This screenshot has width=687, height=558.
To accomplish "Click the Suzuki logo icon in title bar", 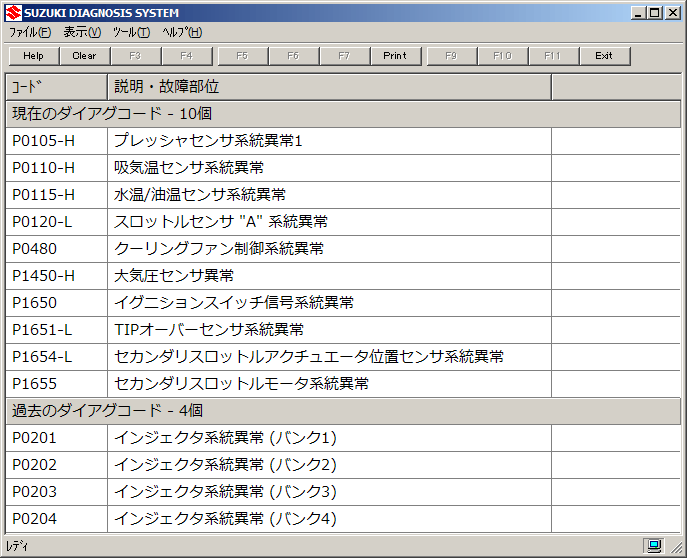I will pyautogui.click(x=12, y=12).
